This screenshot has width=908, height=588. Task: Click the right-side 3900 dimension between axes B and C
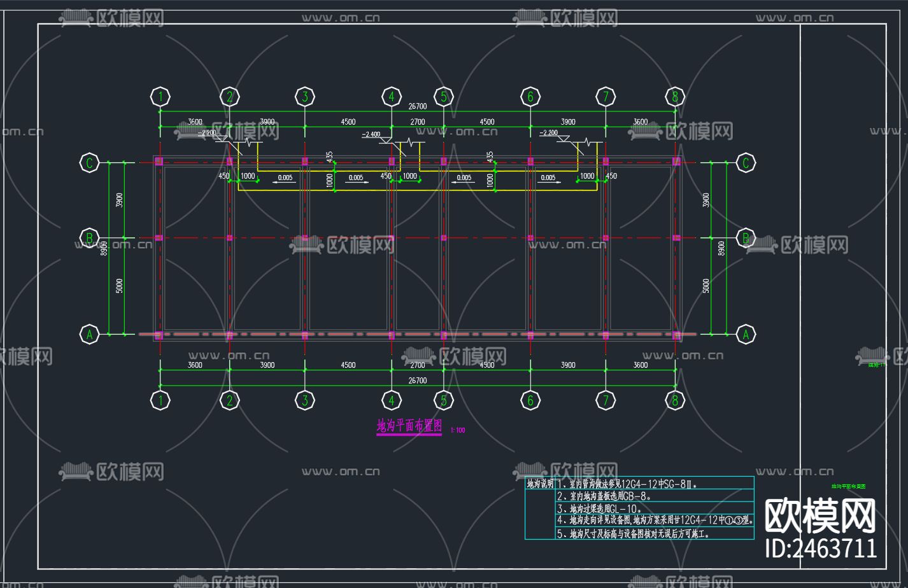[x=706, y=200]
